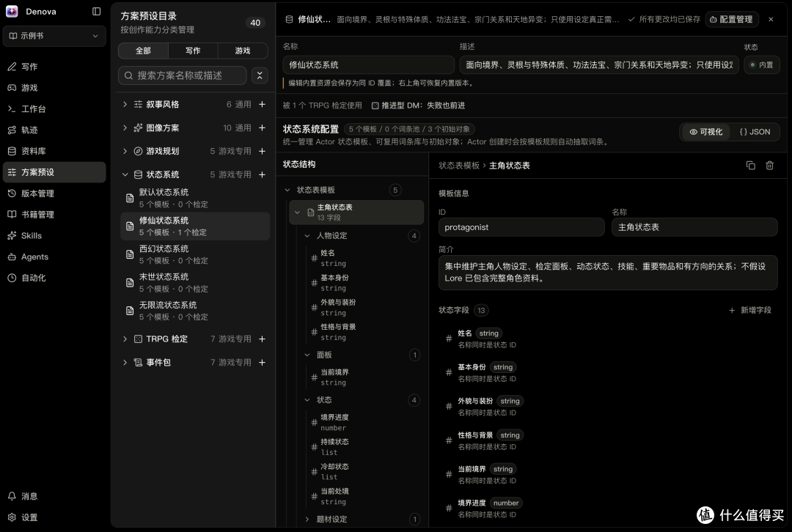
Task: Open Skills in the sidebar
Action: (x=54, y=236)
